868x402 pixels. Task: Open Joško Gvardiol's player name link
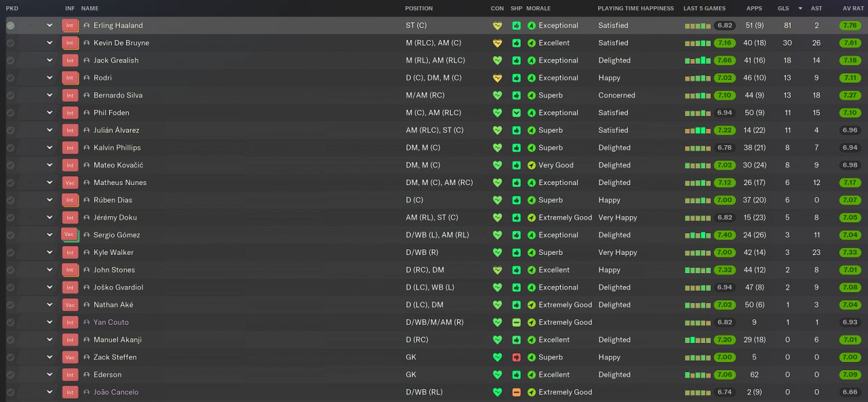pyautogui.click(x=118, y=287)
